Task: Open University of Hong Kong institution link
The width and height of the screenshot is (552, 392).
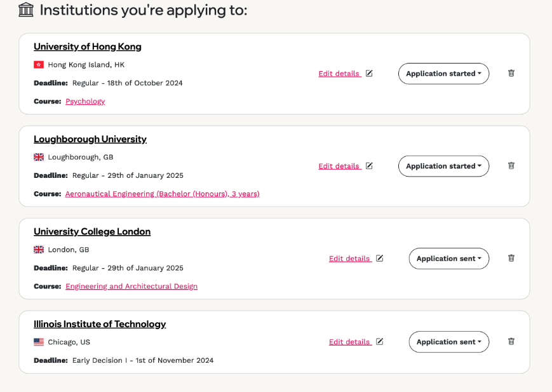Action: [x=87, y=46]
